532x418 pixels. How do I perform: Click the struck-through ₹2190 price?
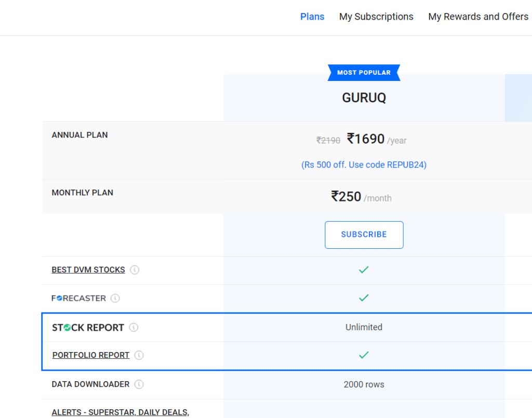[328, 140]
